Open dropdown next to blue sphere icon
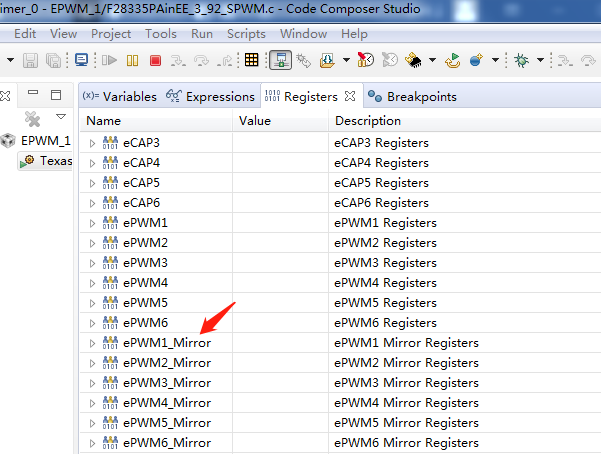The image size is (601, 454). coord(495,60)
